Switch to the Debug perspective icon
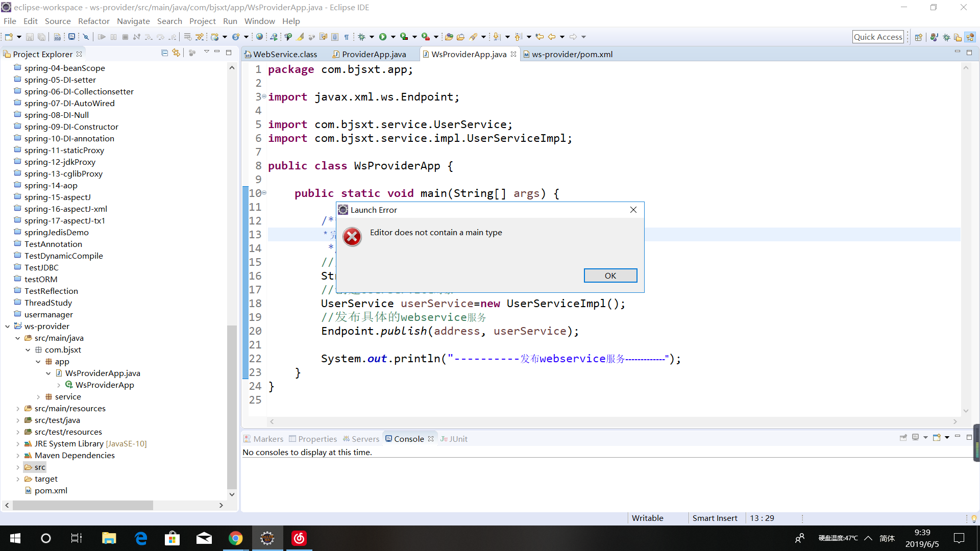980x551 pixels. (946, 37)
